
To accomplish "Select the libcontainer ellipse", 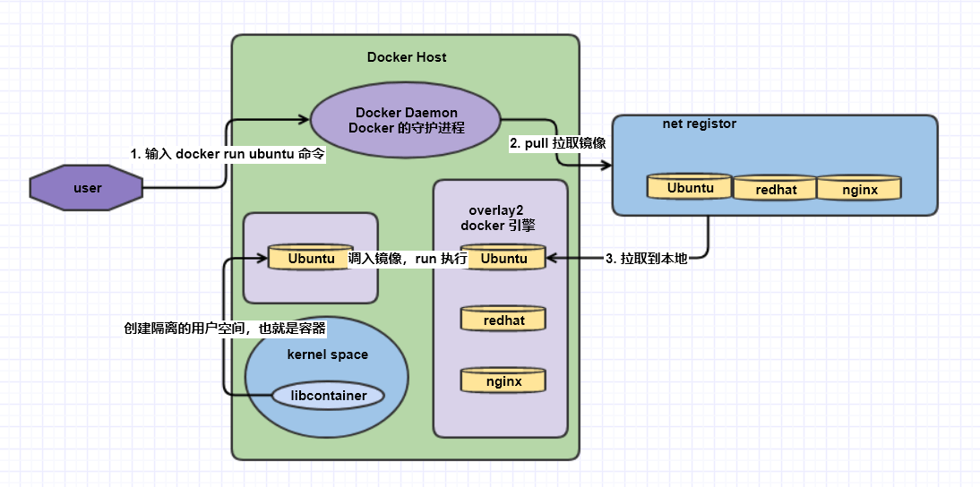I will point(326,395).
